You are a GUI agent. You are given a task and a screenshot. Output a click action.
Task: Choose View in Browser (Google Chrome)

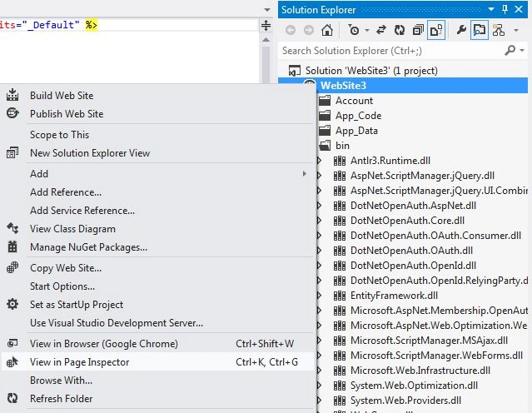tap(157, 344)
